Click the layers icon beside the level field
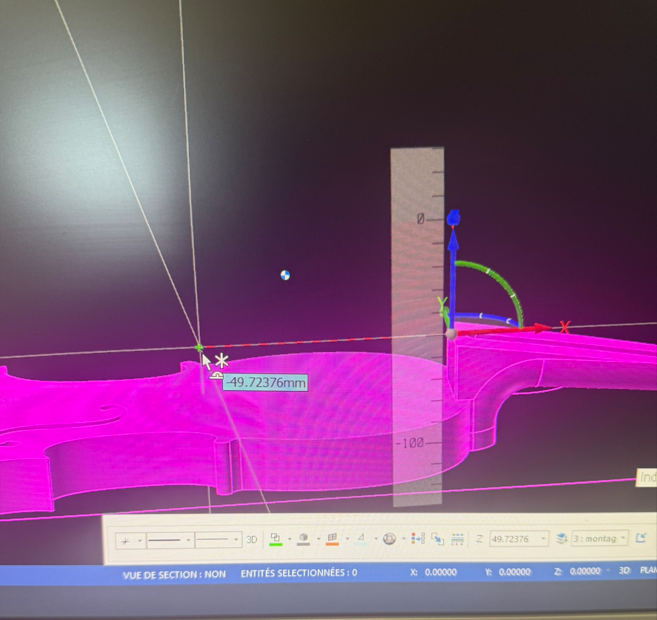This screenshot has height=620, width=657. [x=561, y=539]
